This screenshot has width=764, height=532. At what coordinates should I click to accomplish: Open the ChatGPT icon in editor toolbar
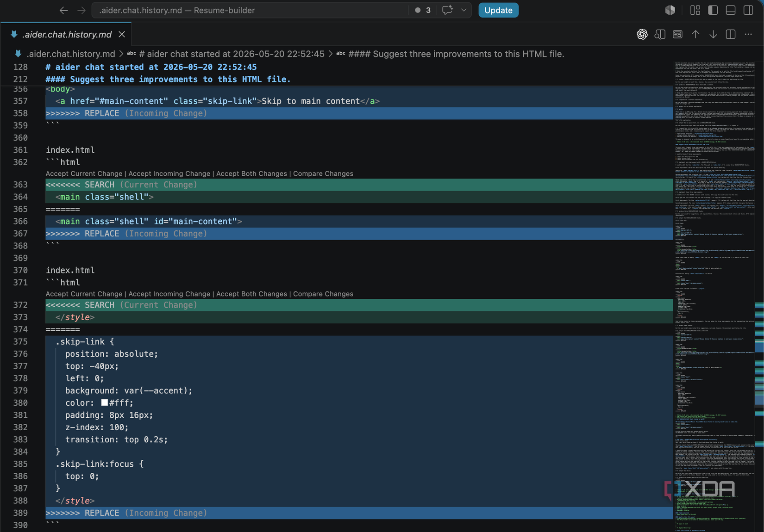coord(642,34)
